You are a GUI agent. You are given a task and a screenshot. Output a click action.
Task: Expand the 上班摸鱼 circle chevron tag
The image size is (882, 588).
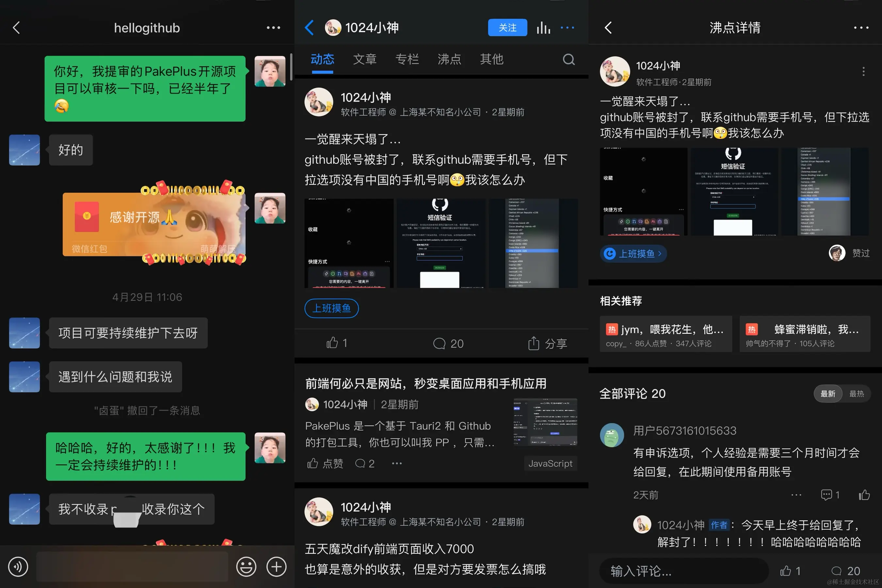tap(633, 254)
